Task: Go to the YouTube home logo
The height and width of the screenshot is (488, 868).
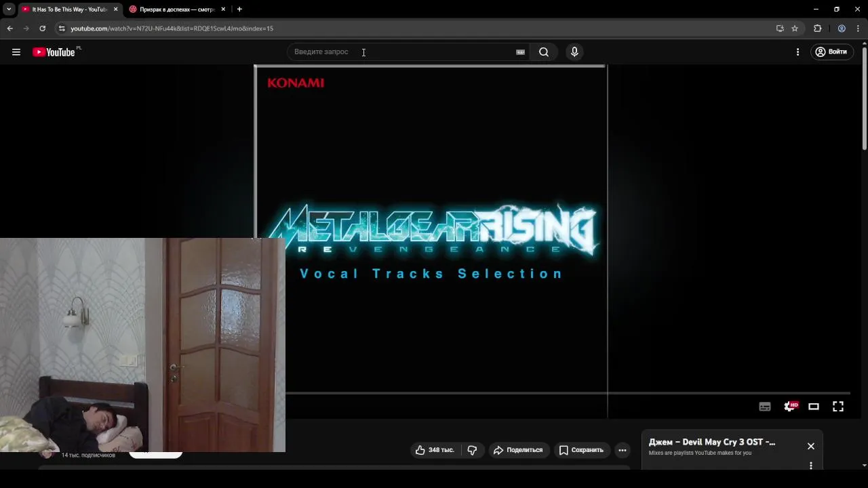Action: tap(54, 52)
